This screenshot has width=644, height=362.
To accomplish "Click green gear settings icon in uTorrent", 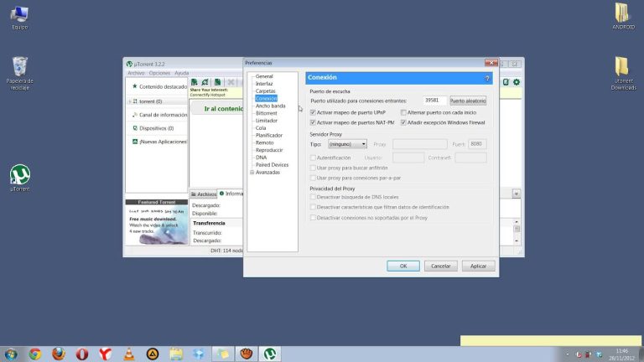I will coord(517,82).
